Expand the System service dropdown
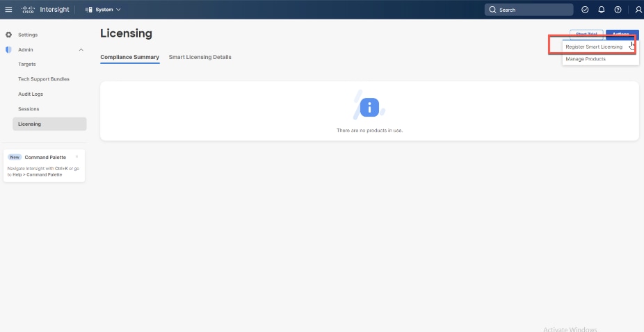Image resolution: width=644 pixels, height=332 pixels. click(x=103, y=10)
